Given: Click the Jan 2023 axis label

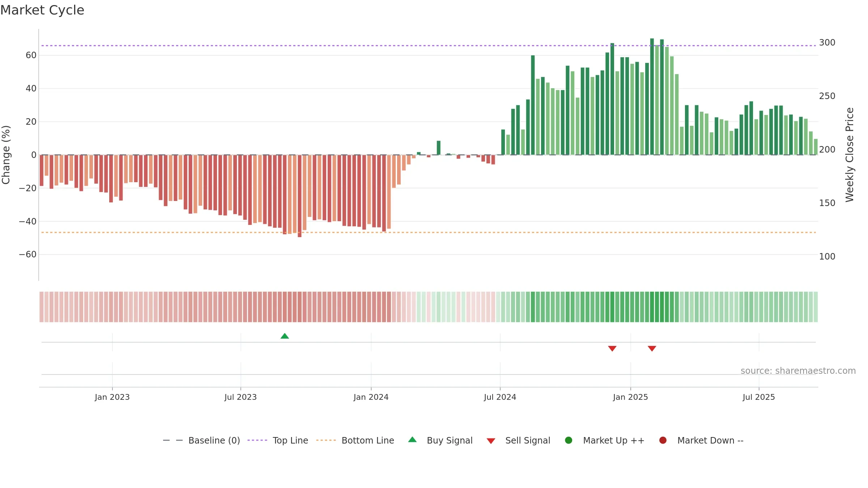Looking at the screenshot, I should tap(112, 397).
